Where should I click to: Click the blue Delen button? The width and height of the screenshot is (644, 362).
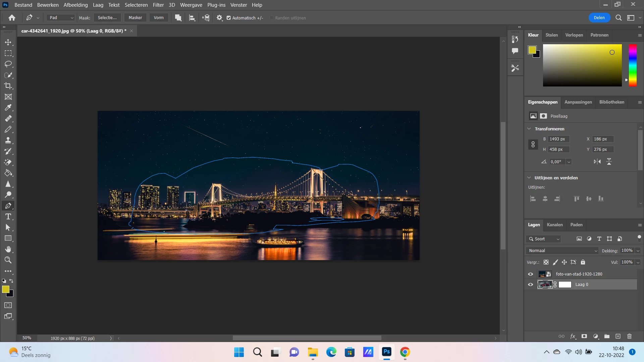click(599, 18)
